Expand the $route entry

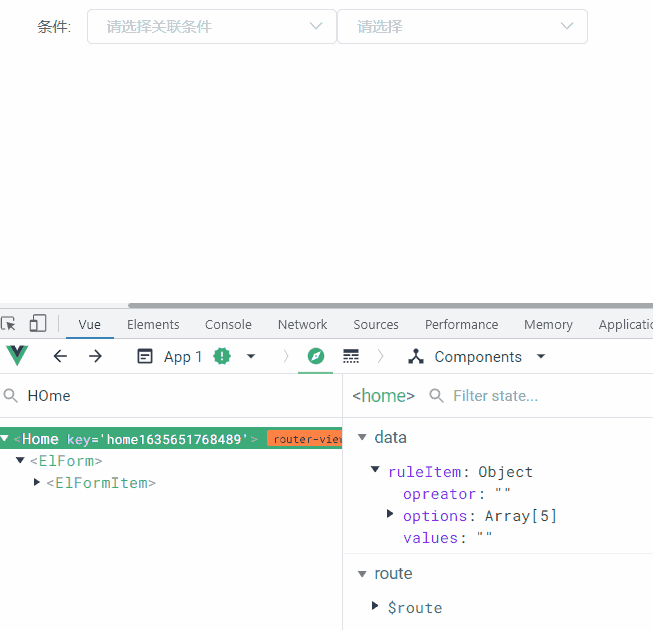pyautogui.click(x=375, y=606)
